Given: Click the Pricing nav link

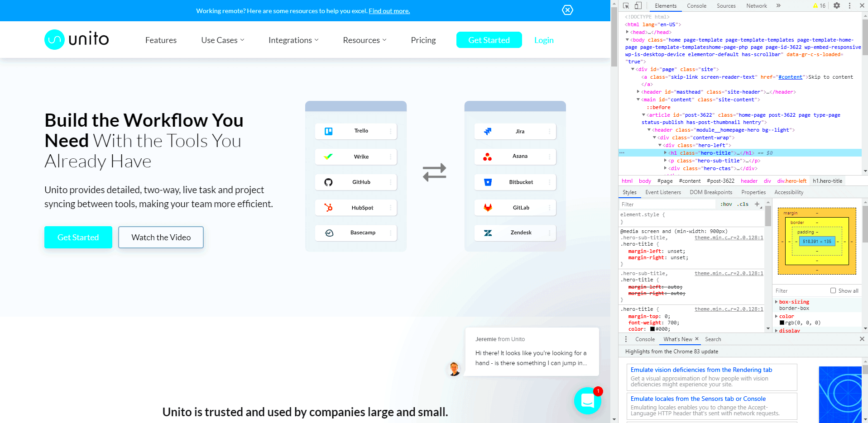Looking at the screenshot, I should click(x=423, y=40).
